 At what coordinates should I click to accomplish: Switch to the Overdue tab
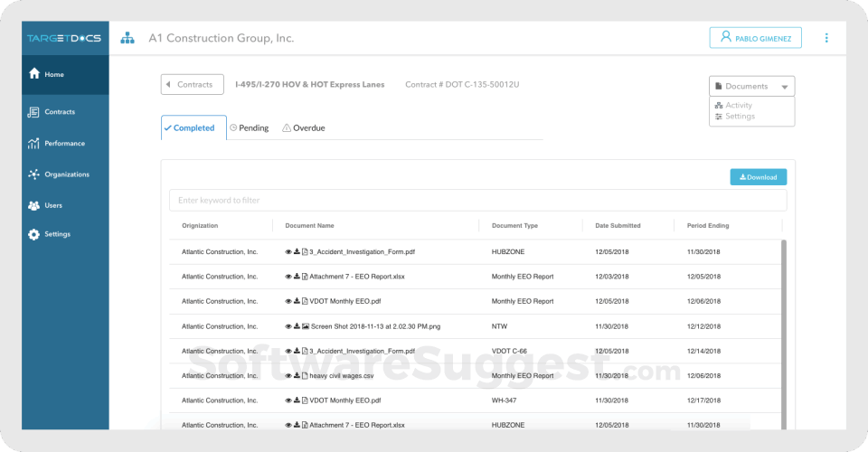tap(304, 128)
